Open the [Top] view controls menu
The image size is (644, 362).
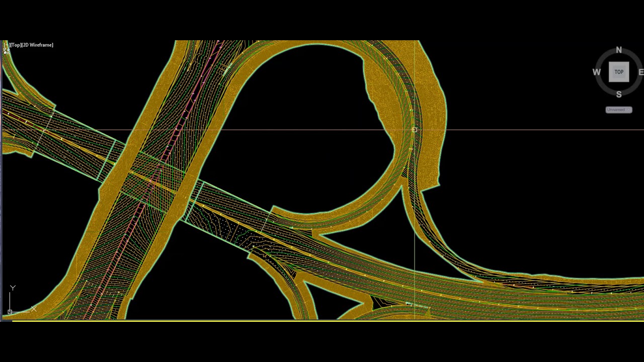tap(16, 45)
